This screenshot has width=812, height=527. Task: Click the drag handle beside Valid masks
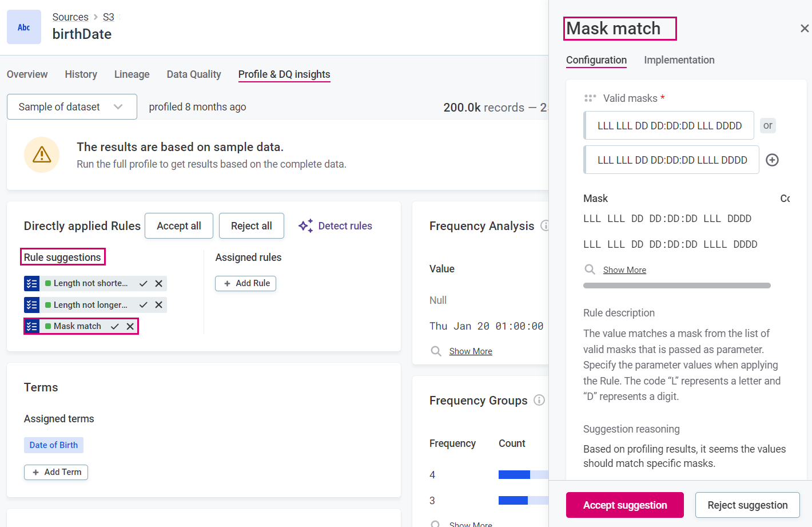(x=590, y=98)
